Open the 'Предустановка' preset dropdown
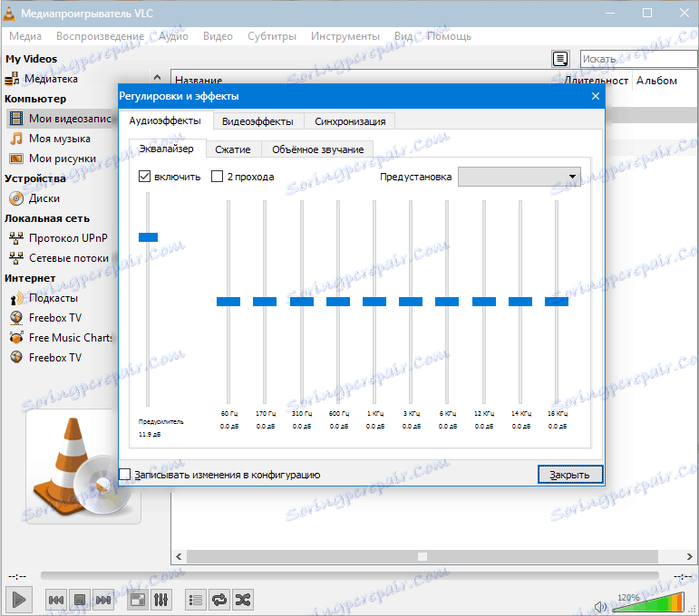 (519, 177)
